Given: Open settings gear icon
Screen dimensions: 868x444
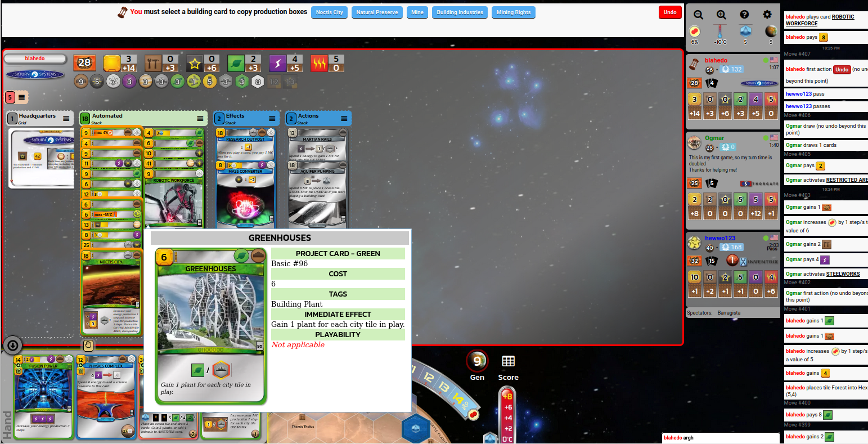Looking at the screenshot, I should point(767,15).
